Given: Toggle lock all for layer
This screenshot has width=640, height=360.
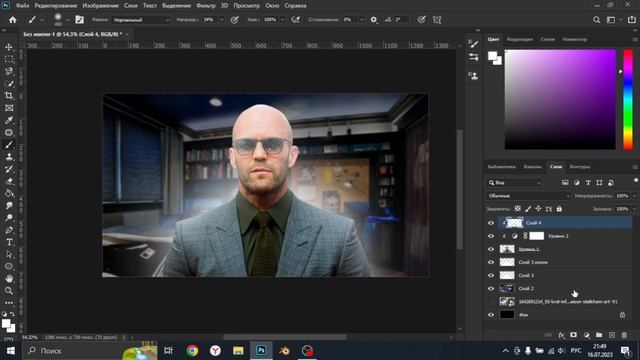Looking at the screenshot, I should (x=559, y=209).
